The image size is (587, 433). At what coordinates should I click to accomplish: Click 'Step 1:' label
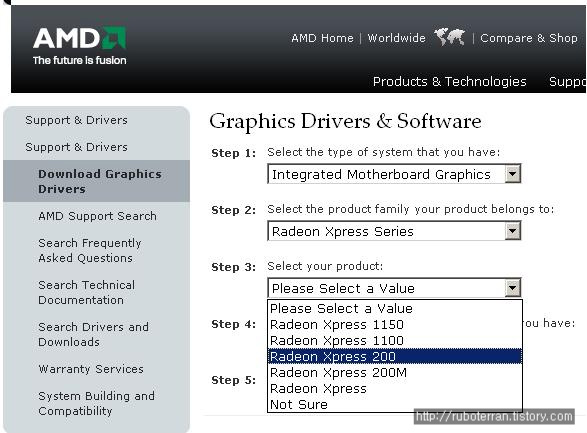[x=234, y=153]
